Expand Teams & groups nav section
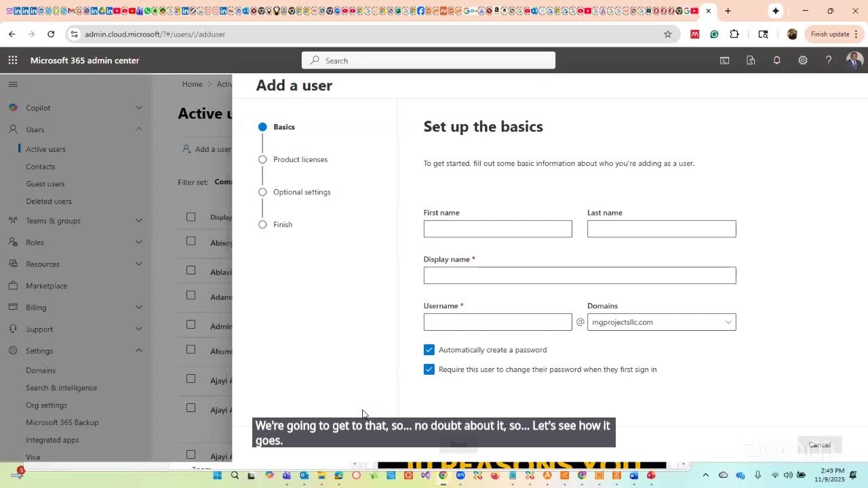 point(139,220)
